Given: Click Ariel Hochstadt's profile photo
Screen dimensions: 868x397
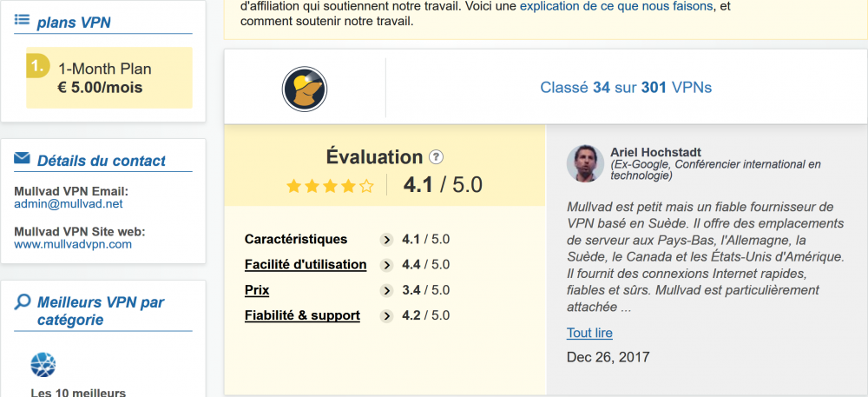Looking at the screenshot, I should coord(585,163).
